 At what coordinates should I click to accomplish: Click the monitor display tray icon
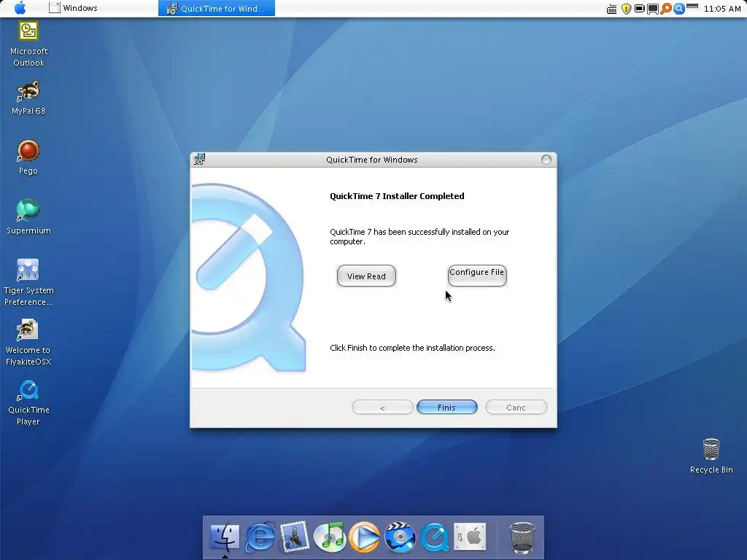click(x=653, y=9)
